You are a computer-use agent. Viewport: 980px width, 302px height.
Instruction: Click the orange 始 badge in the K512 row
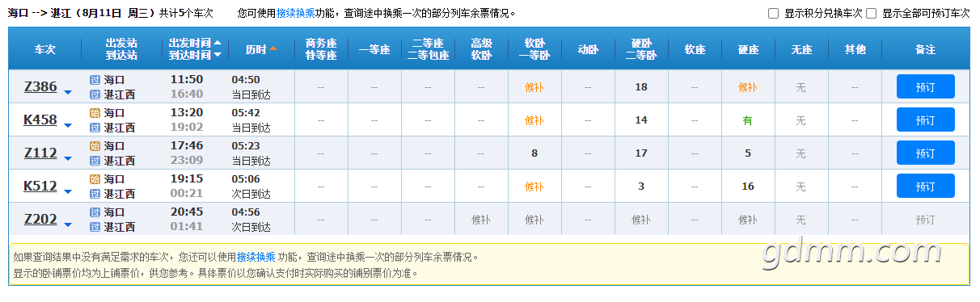tap(95, 179)
